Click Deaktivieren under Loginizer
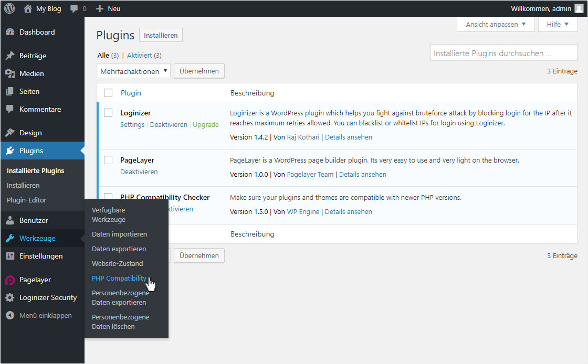Image resolution: width=588 pixels, height=364 pixels. (169, 125)
